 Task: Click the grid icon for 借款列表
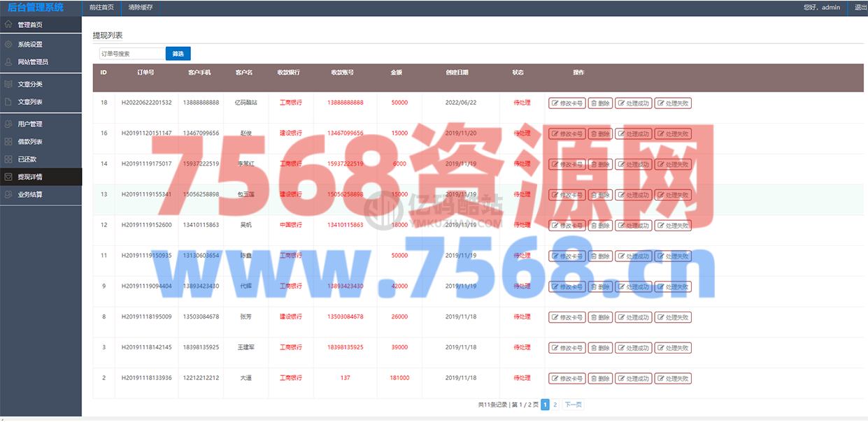click(x=8, y=141)
